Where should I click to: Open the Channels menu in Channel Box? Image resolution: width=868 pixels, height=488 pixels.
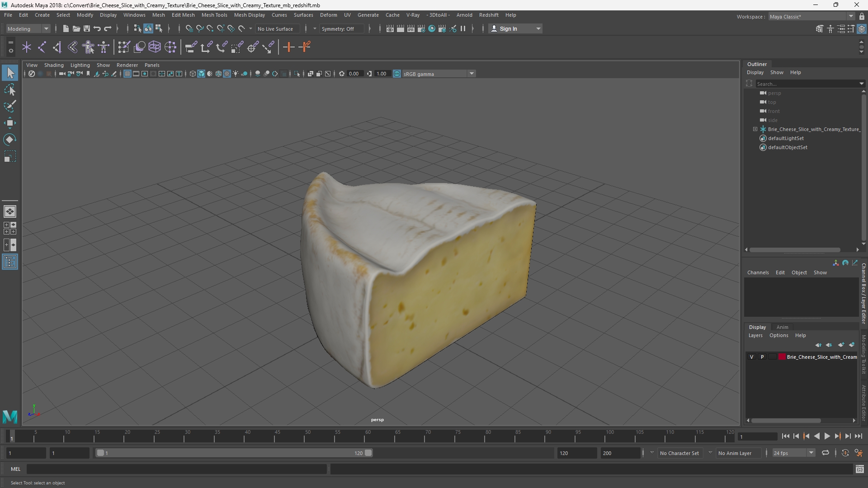[758, 272]
